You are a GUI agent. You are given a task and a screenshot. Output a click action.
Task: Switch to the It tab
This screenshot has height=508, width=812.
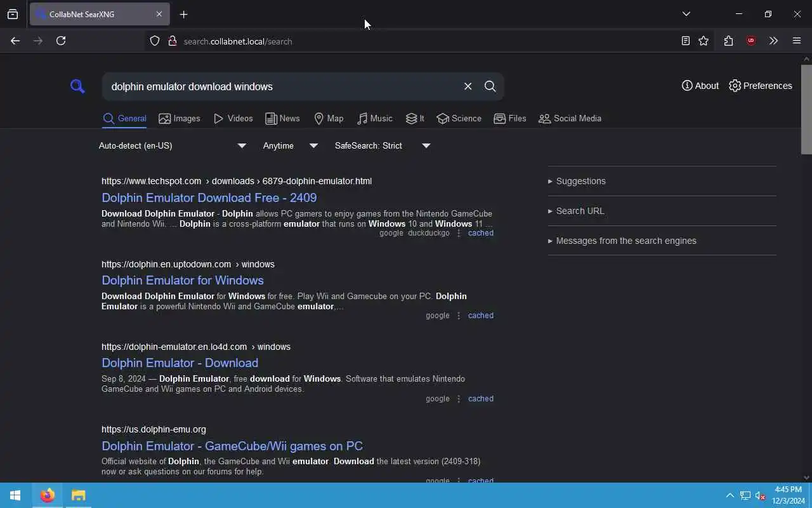(415, 119)
